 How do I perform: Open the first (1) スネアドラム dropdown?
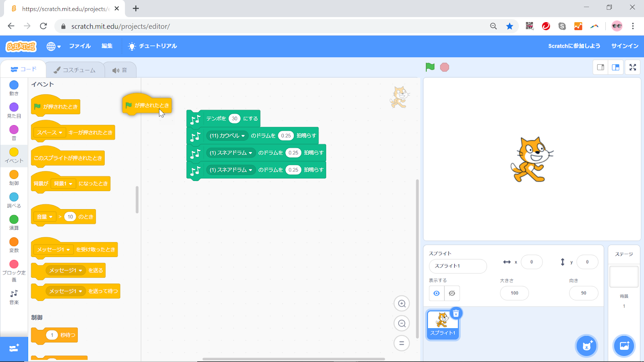231,153
